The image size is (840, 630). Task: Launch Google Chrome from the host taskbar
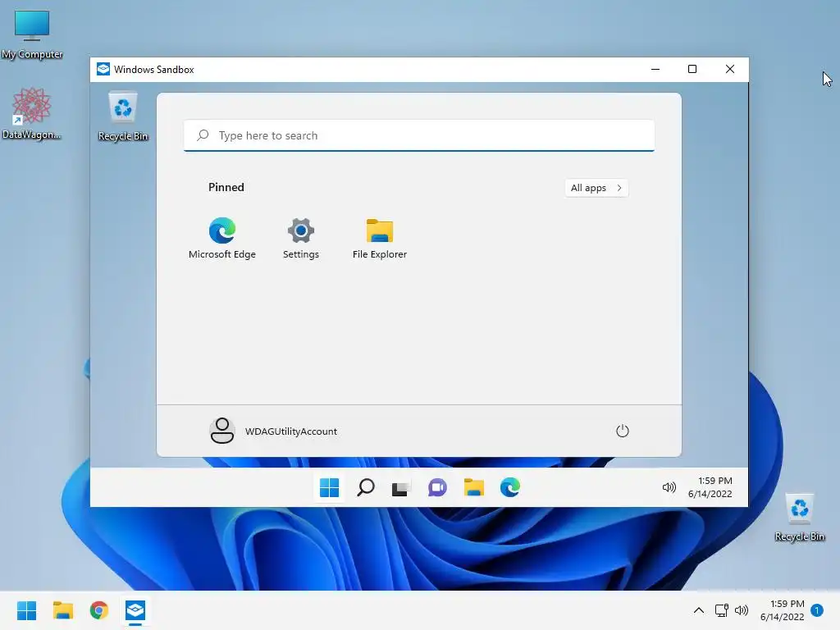(99, 610)
